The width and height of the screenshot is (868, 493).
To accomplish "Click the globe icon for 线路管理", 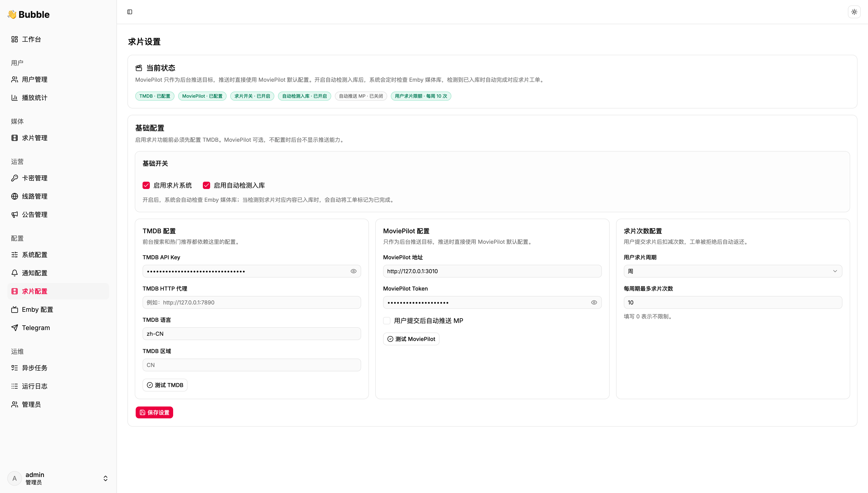I will (15, 196).
